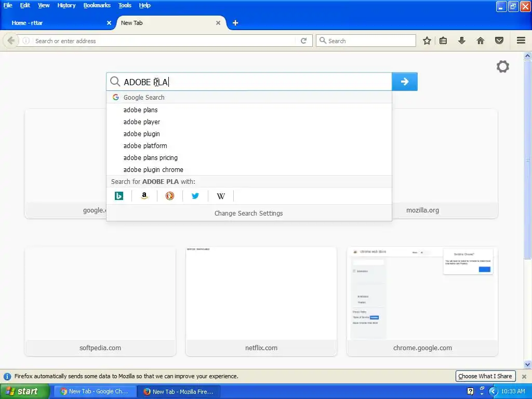Open the Tools menu
Screen dimensions: 532x399
pos(125,5)
